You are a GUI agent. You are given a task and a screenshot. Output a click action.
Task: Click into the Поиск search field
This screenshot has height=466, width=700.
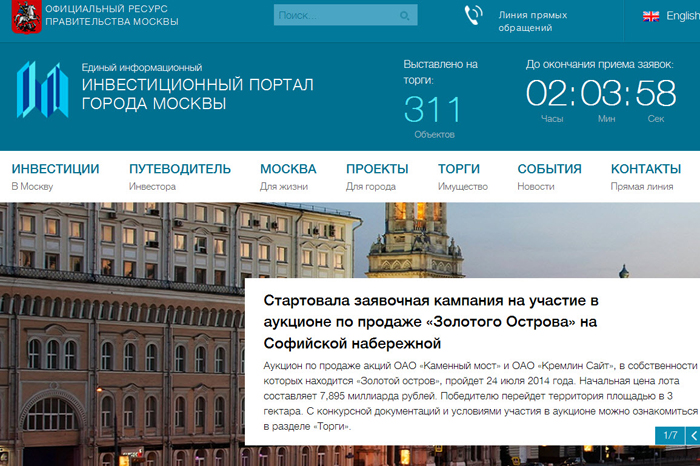(346, 15)
